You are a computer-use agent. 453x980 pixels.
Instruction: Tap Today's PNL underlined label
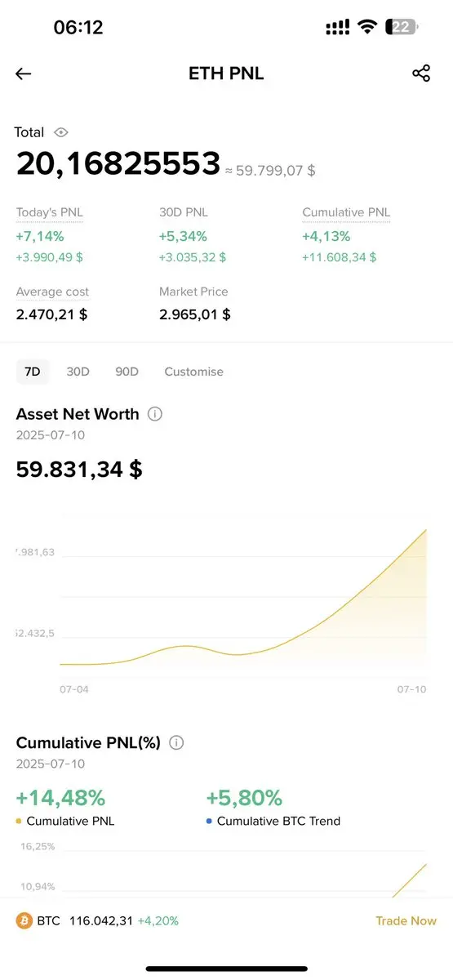click(x=50, y=212)
